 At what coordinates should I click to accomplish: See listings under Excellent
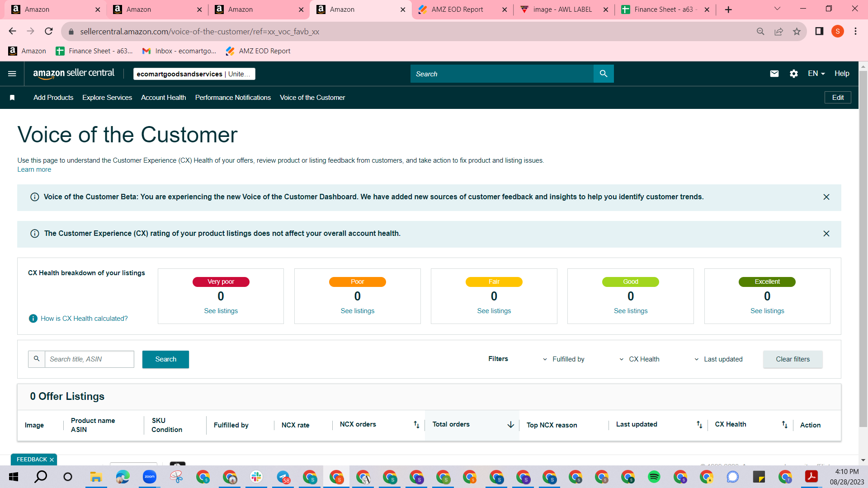coord(767,311)
